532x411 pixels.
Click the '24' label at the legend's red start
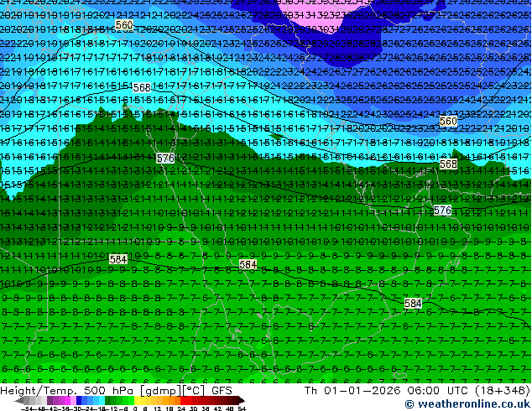click(x=181, y=408)
